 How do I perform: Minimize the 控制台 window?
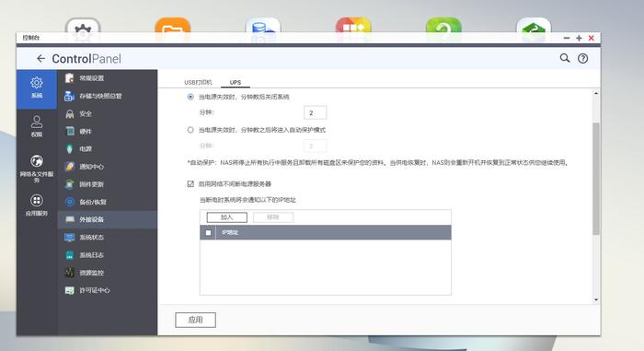coord(567,38)
